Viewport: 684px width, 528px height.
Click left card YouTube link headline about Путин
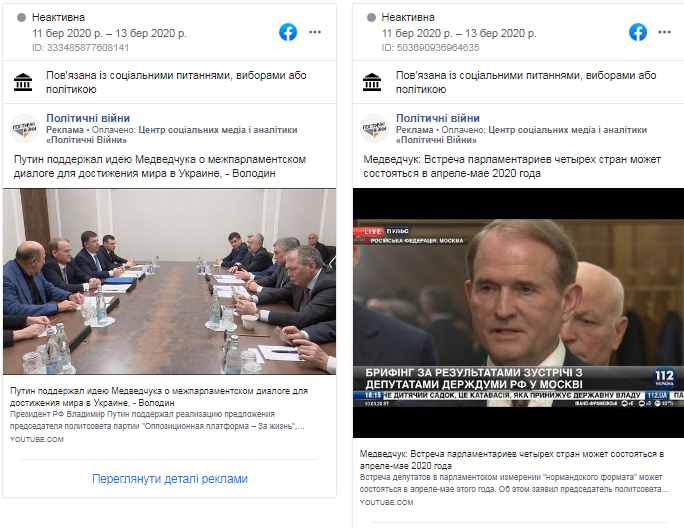159,397
